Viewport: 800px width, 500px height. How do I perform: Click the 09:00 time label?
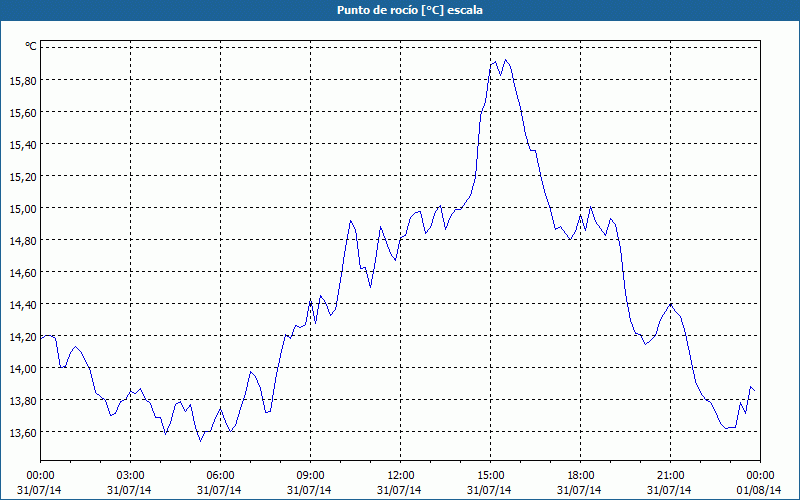pyautogui.click(x=311, y=476)
